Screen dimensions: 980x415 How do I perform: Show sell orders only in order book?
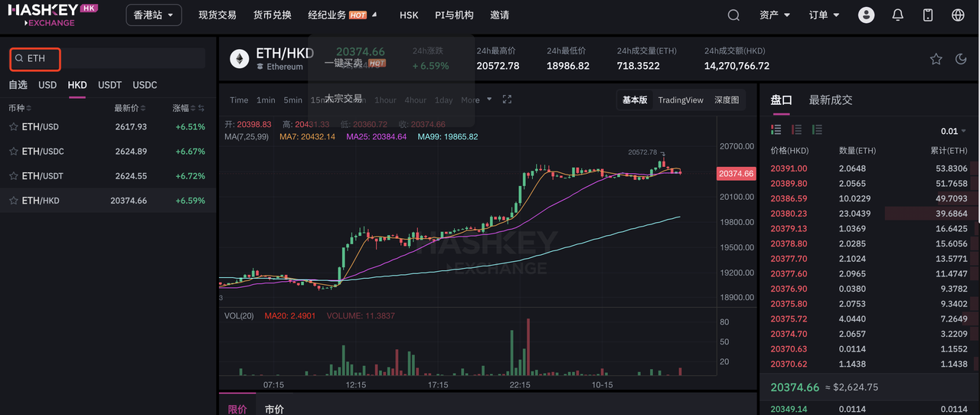(796, 130)
